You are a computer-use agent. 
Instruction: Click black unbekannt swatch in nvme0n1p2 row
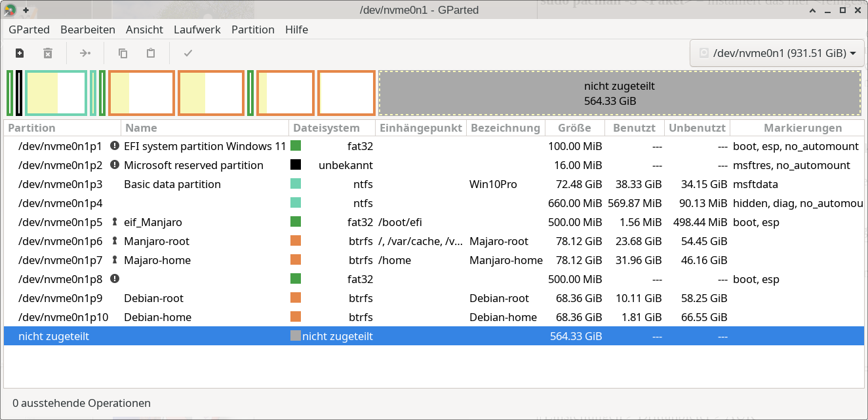(296, 165)
